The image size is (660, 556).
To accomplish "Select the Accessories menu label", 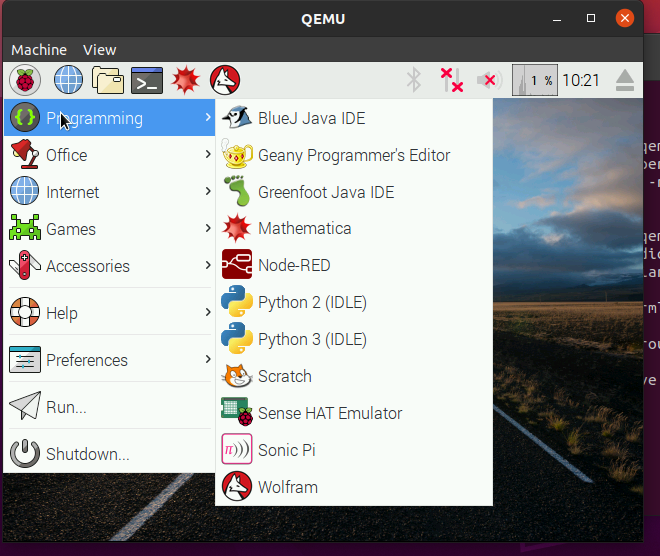I will point(88,266).
